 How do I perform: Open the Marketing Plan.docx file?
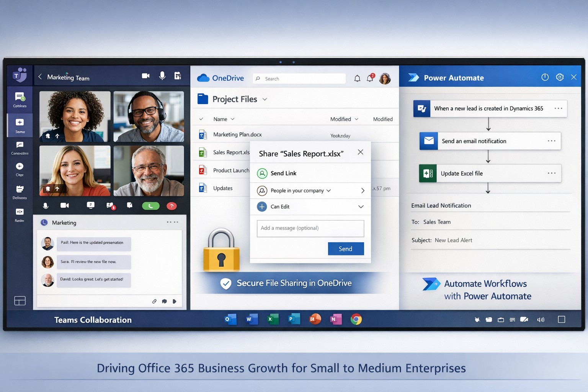(237, 134)
